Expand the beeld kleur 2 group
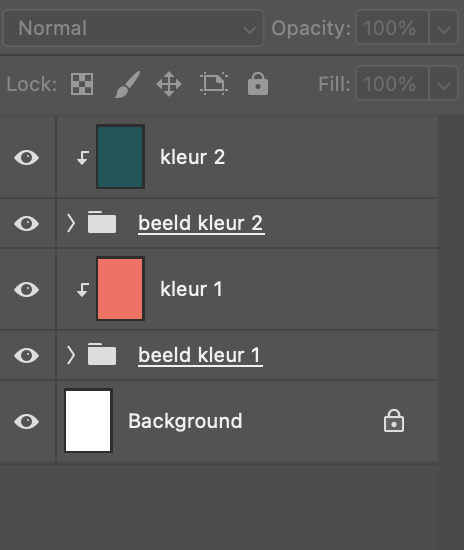Viewport: 464px width, 550px height. coord(71,223)
